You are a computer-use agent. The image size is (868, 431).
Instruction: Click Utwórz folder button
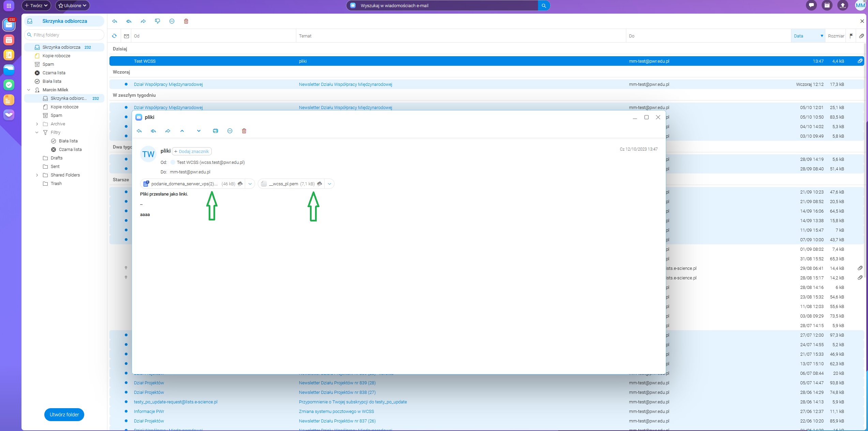(64, 414)
